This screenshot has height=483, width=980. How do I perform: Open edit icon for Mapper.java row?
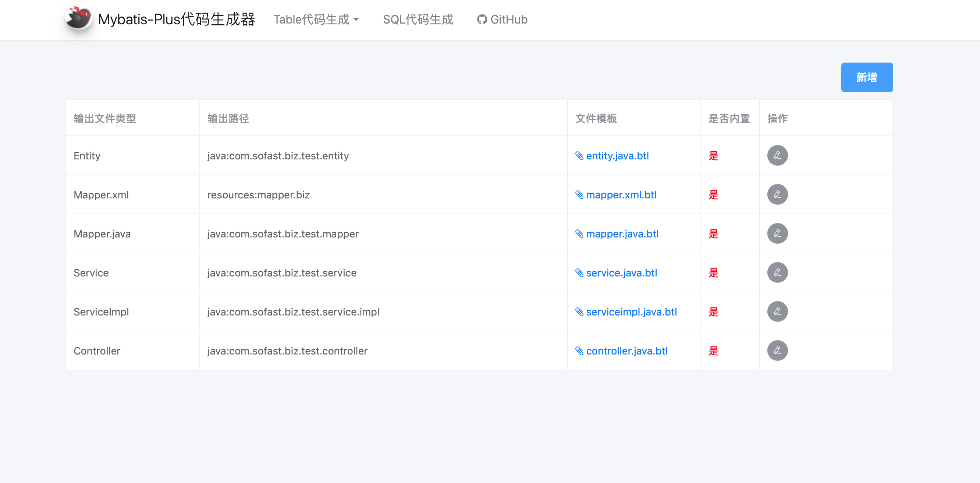777,233
